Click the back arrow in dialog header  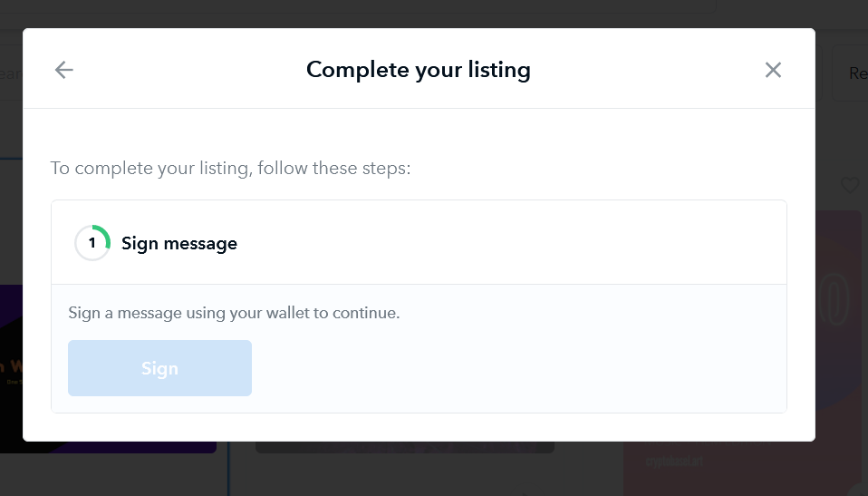click(x=63, y=70)
